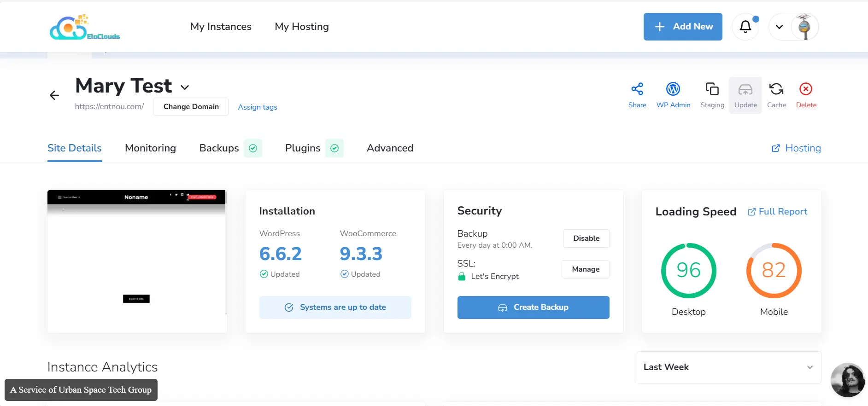Click the WooCommerce Updated check icon

click(345, 274)
